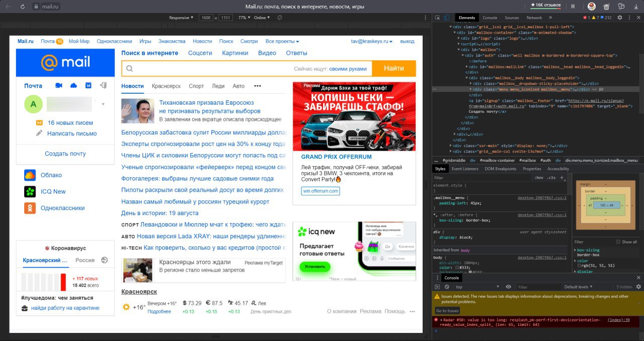The height and width of the screenshot is (341, 644).
Task: Open the Все проекты dropdown in top bar
Action: (x=282, y=41)
